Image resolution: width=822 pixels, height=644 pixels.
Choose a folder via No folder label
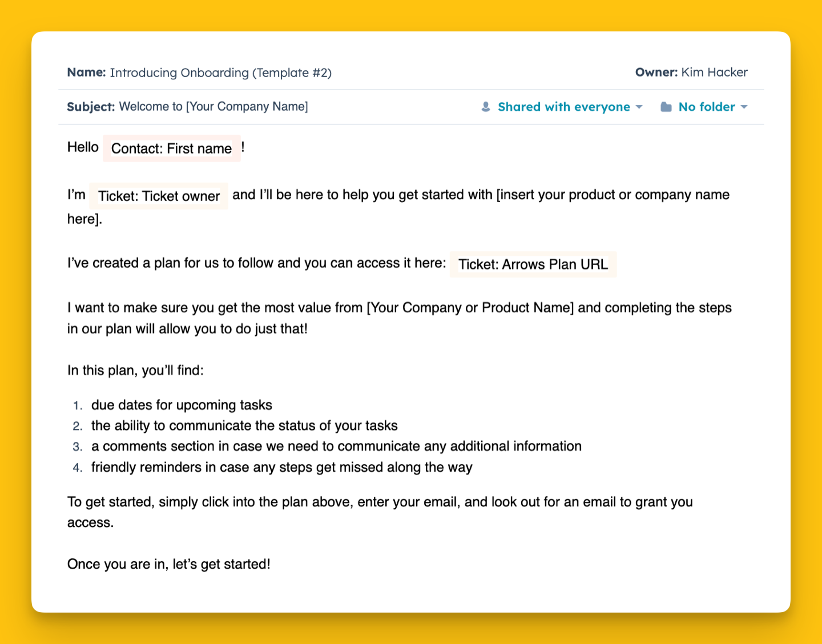pyautogui.click(x=707, y=107)
